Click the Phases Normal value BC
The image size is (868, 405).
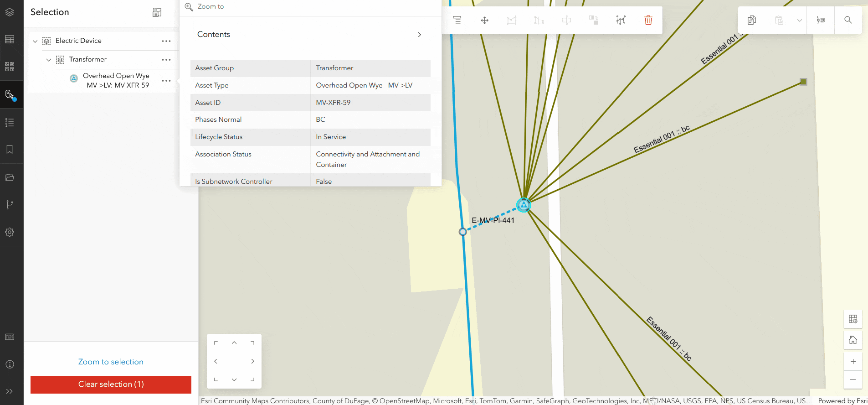point(321,119)
